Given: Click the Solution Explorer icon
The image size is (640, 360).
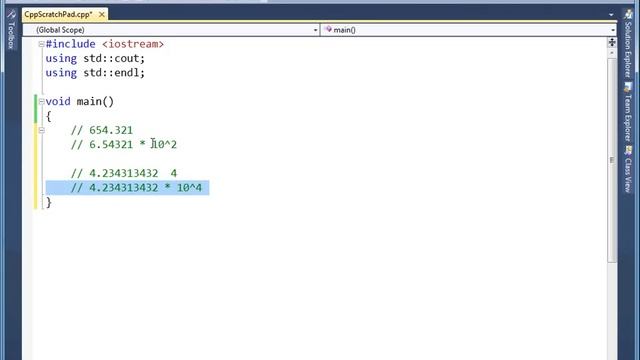Looking at the screenshot, I should [x=628, y=15].
